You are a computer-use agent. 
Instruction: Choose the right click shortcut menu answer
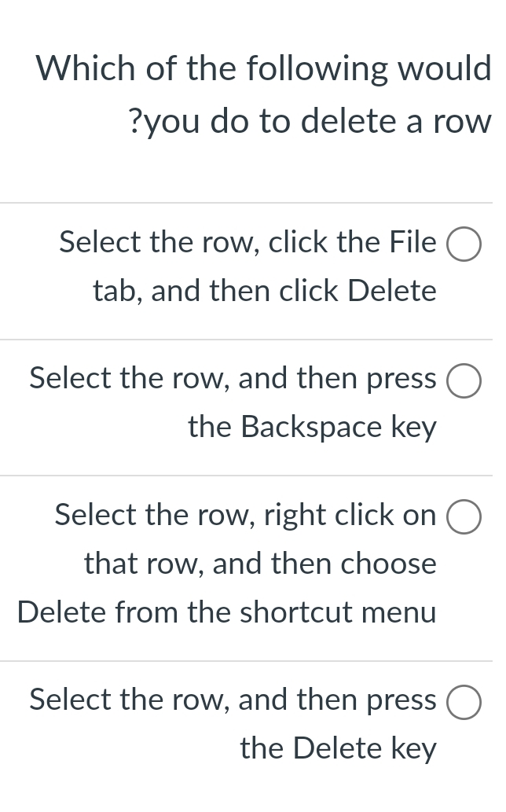point(464,517)
